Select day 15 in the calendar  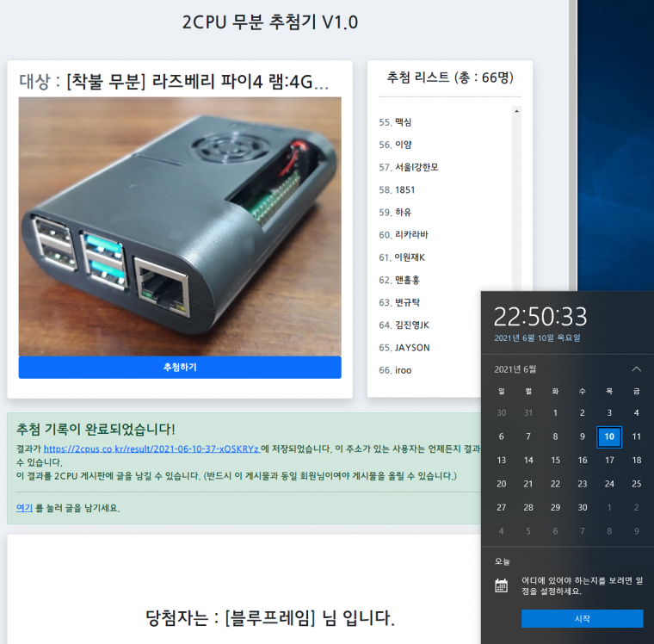(555, 460)
